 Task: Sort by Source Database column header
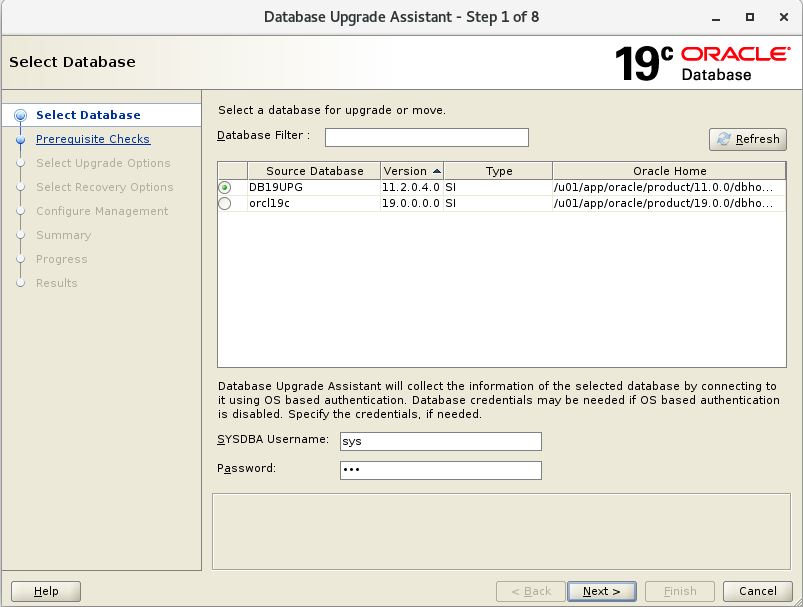point(314,171)
